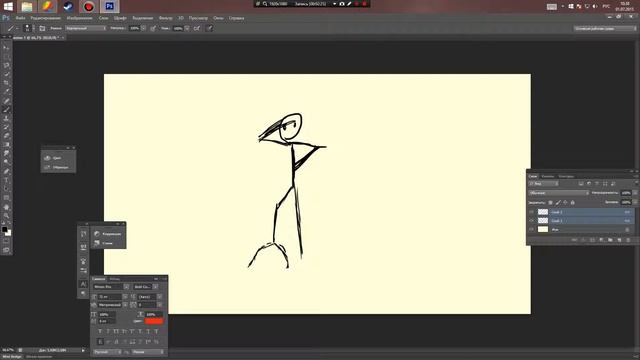Open the layer blend mode dropdown in the Layers panel
Viewport: 640px width, 360px height.
click(x=558, y=193)
